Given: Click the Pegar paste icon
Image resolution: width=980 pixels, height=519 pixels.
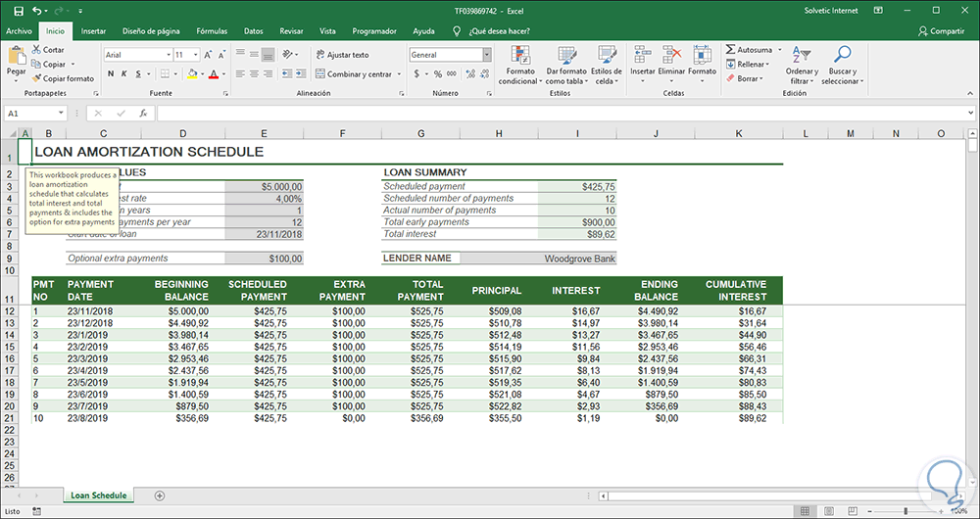Looking at the screenshot, I should click(17, 55).
